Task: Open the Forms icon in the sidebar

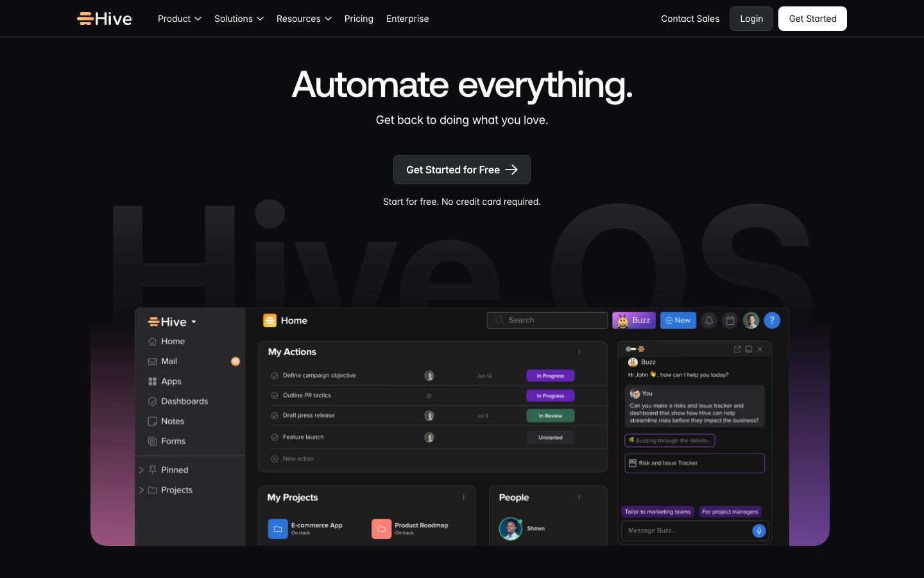Action: (152, 441)
